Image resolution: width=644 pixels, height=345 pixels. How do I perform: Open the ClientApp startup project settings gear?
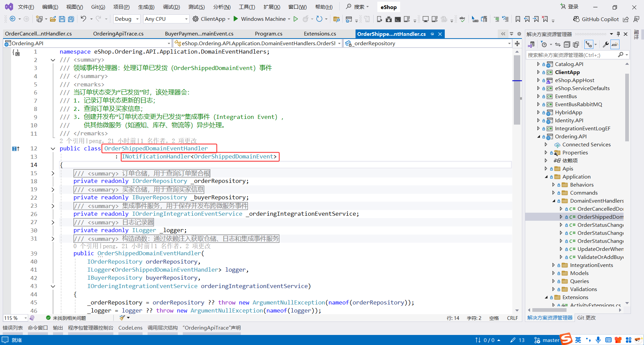tap(196, 19)
